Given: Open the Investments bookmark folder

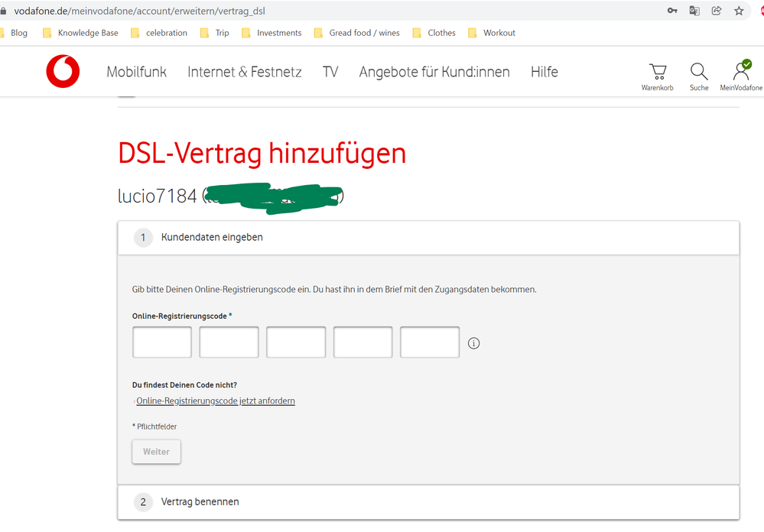Looking at the screenshot, I should [272, 33].
